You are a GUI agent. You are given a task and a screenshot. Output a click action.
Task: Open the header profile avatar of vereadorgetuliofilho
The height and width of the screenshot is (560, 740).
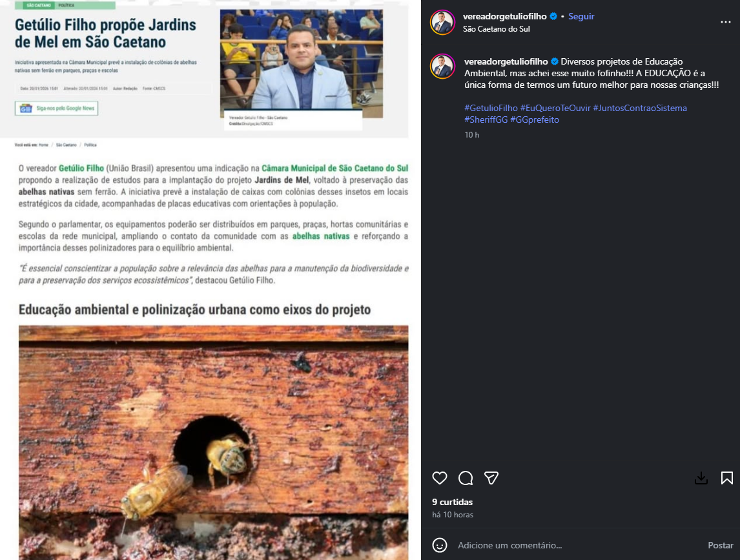point(443,22)
